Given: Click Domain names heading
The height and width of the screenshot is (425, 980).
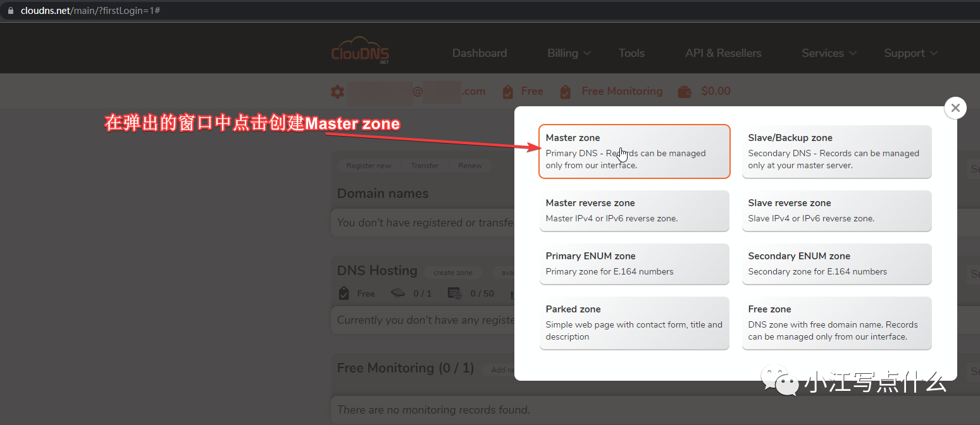Looking at the screenshot, I should click(x=383, y=194).
